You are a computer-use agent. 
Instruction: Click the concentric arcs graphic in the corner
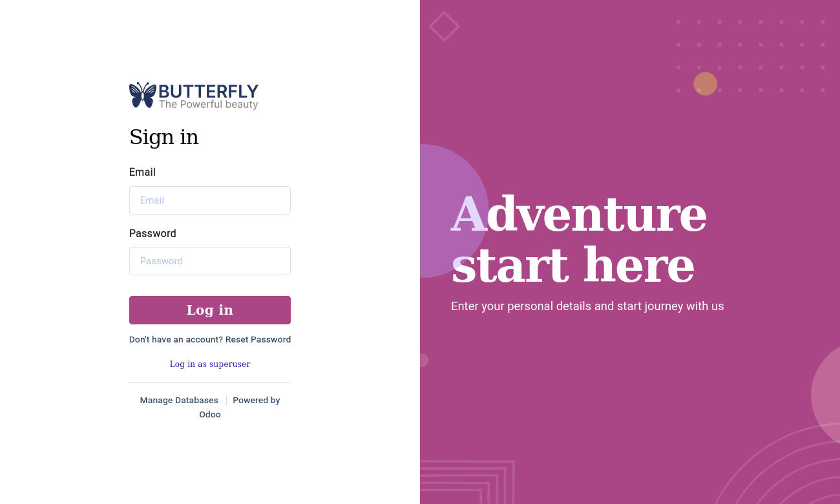(x=775, y=464)
